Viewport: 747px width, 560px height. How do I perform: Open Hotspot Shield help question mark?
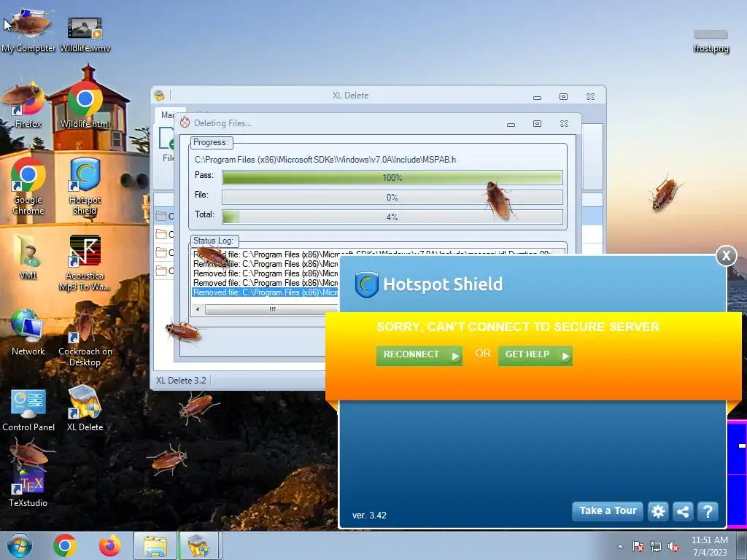pos(708,511)
